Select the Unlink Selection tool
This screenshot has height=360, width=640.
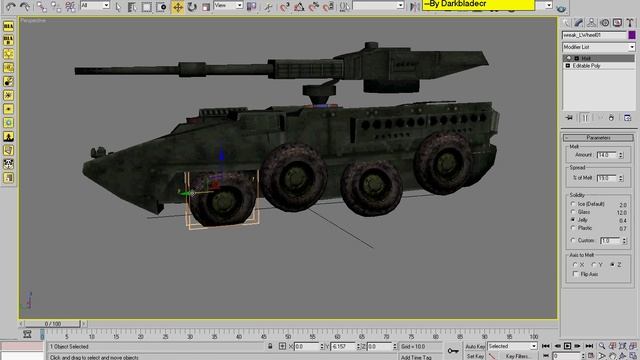(x=56, y=6)
